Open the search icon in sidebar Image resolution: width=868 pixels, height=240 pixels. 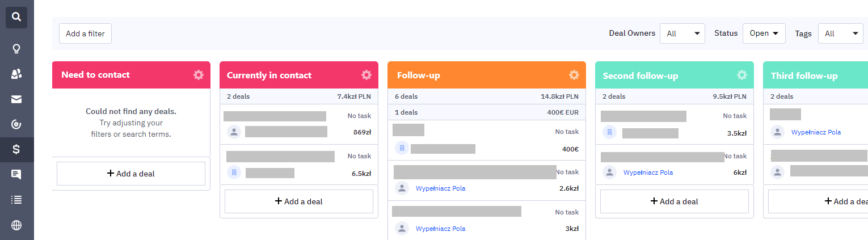tap(16, 17)
